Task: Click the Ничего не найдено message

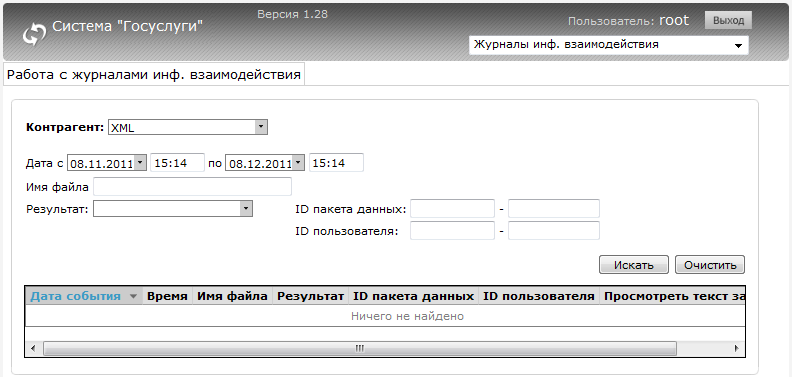Action: tap(408, 316)
